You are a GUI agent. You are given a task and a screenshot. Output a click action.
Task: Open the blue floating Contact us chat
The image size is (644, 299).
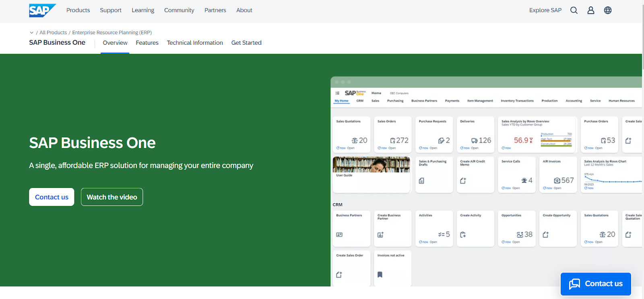click(x=596, y=284)
